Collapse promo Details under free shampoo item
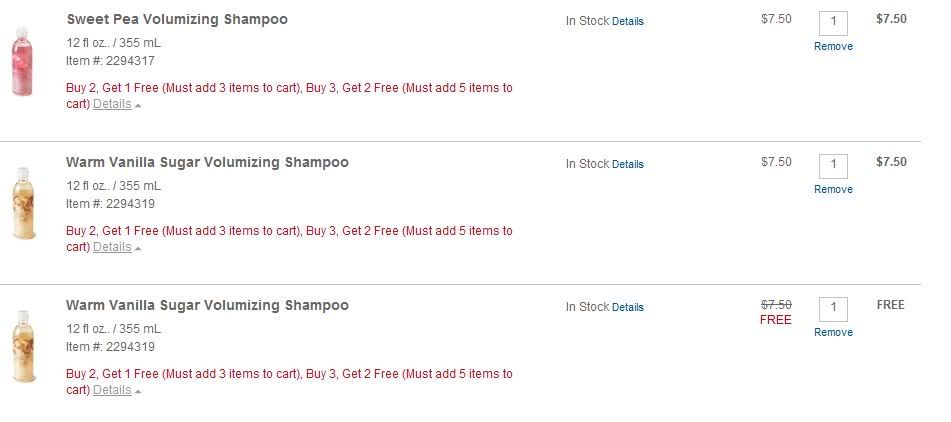Screen dimensions: 951x422 click(x=112, y=390)
